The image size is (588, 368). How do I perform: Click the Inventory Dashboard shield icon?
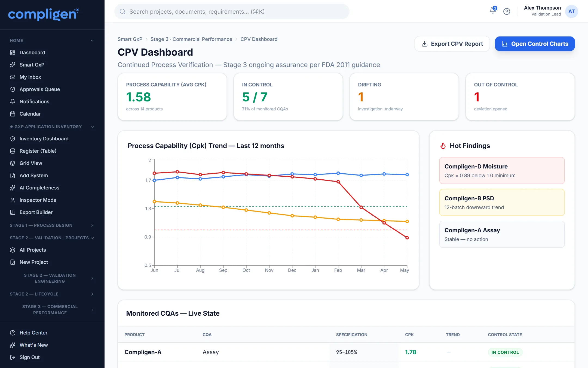click(13, 138)
